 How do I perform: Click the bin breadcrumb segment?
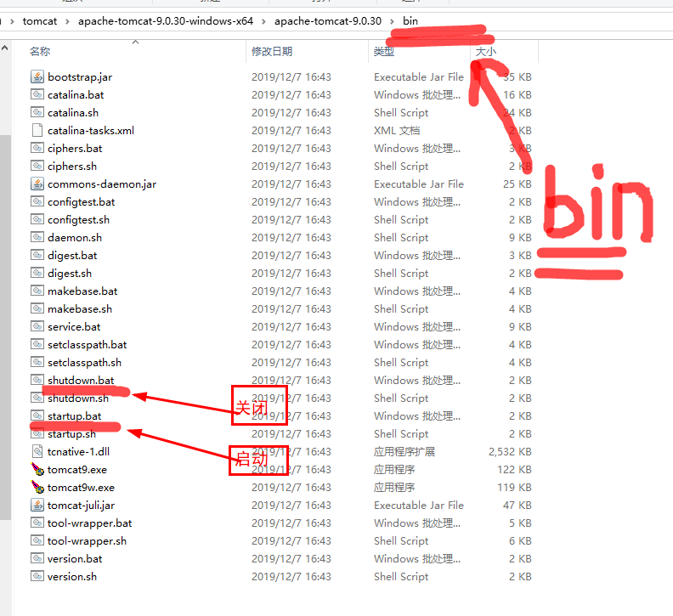coord(410,21)
